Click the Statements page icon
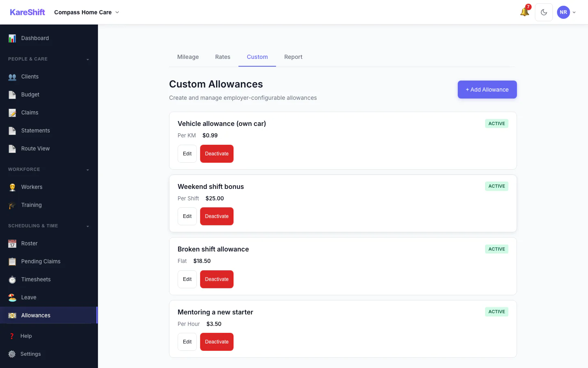This screenshot has height=368, width=588. click(12, 130)
